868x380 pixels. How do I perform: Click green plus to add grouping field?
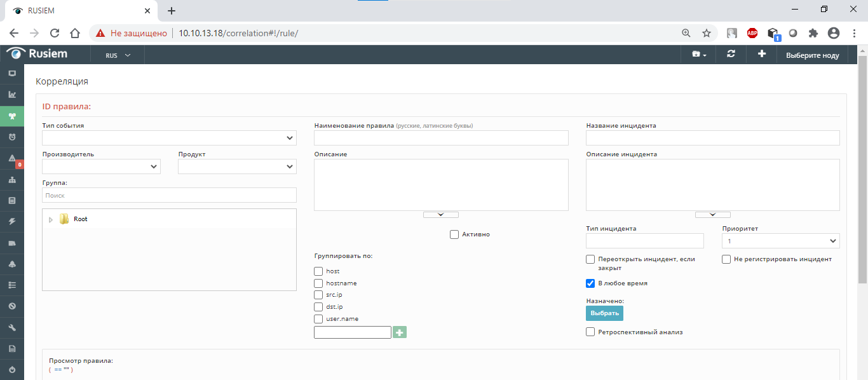click(x=400, y=332)
